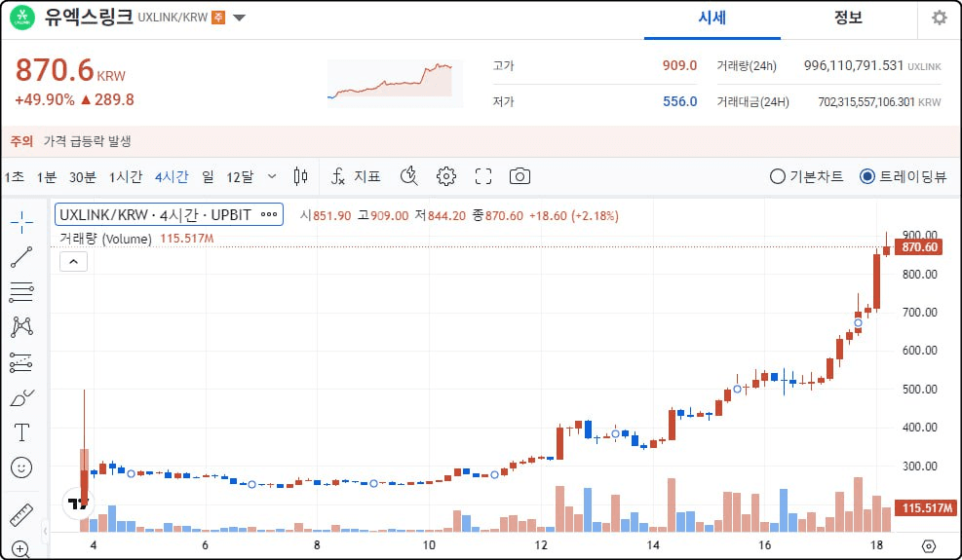
Task: Select the 12달 interval
Action: click(240, 177)
